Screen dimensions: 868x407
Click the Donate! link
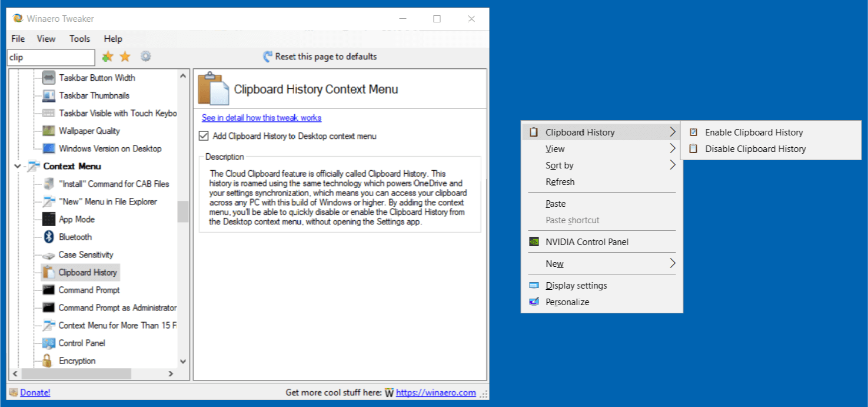35,392
